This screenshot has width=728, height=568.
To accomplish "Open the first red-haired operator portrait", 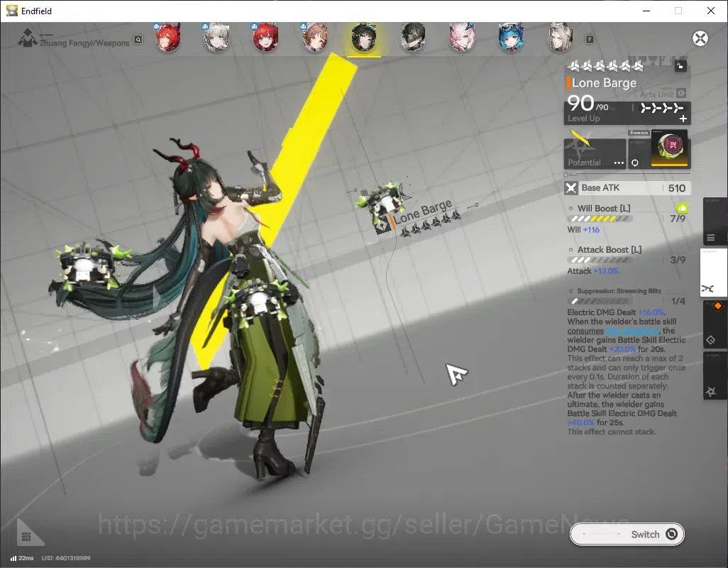I will click(167, 37).
